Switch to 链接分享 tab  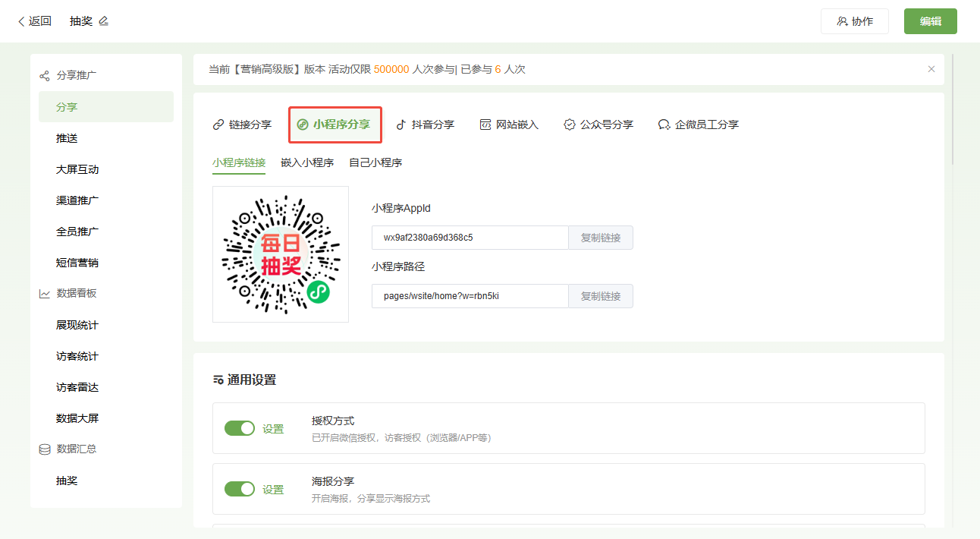click(x=242, y=125)
